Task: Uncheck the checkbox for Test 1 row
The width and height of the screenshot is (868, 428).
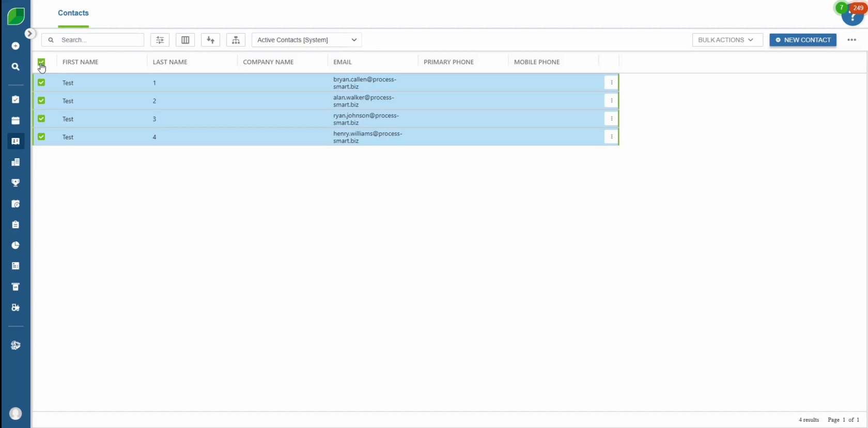Action: click(x=41, y=82)
